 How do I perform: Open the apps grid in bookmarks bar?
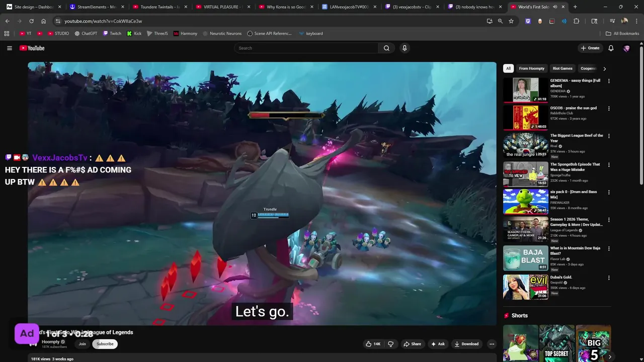coord(7,33)
